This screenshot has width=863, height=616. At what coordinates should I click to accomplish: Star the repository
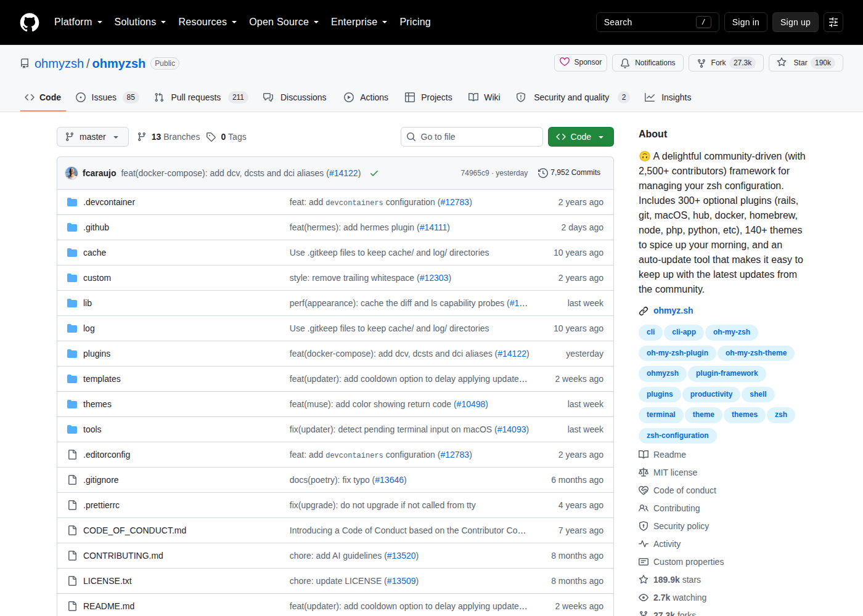806,63
